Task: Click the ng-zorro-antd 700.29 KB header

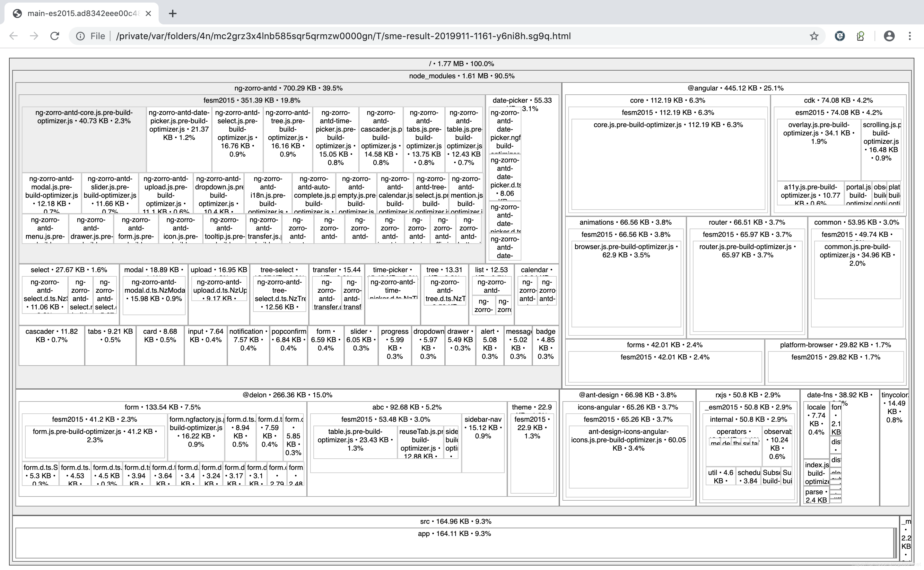Action: [x=288, y=88]
